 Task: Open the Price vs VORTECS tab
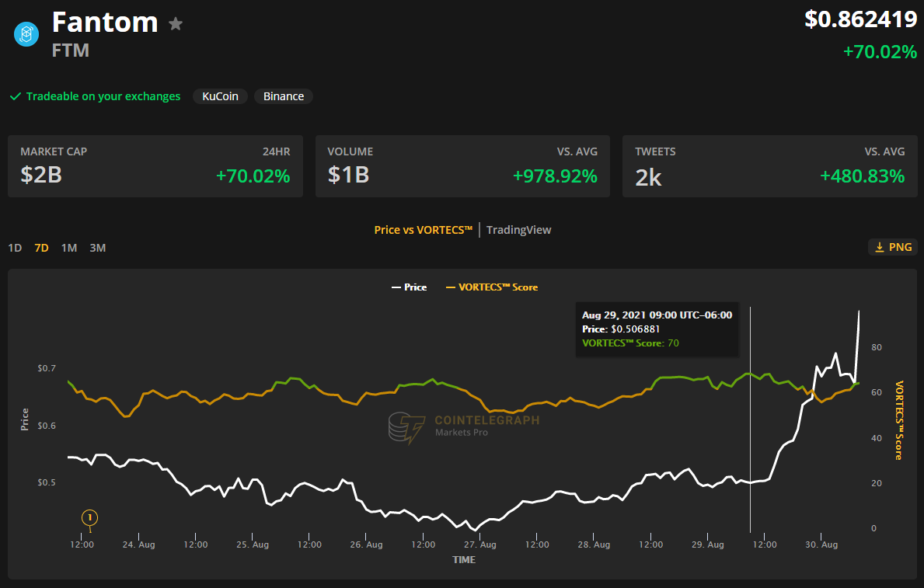pos(423,230)
